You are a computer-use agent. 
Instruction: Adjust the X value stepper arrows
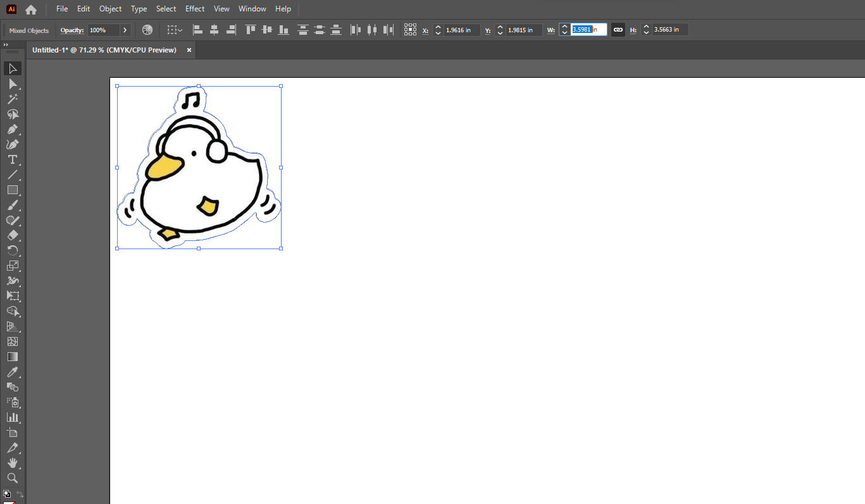tap(438, 30)
